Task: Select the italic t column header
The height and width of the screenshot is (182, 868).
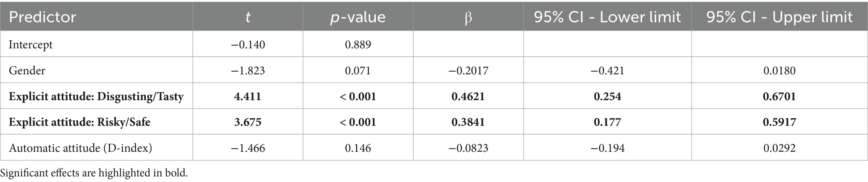Action: (248, 17)
